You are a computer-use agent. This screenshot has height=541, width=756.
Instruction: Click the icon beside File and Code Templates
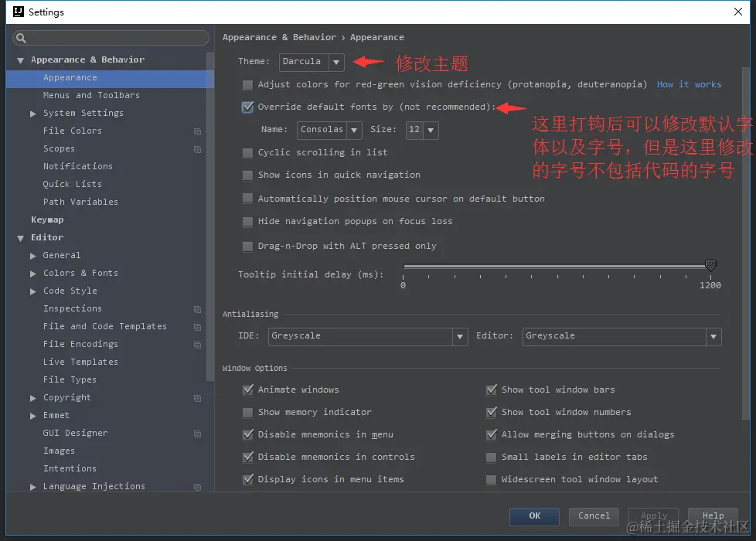point(198,326)
